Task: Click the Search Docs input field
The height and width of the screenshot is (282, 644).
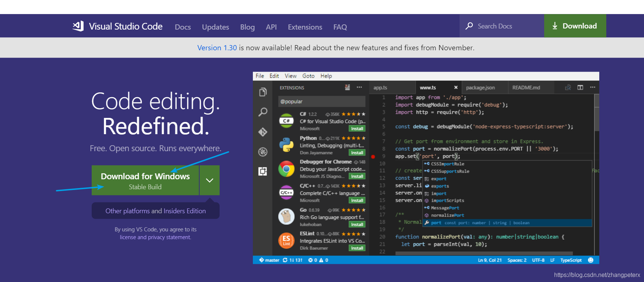Action: click(502, 26)
